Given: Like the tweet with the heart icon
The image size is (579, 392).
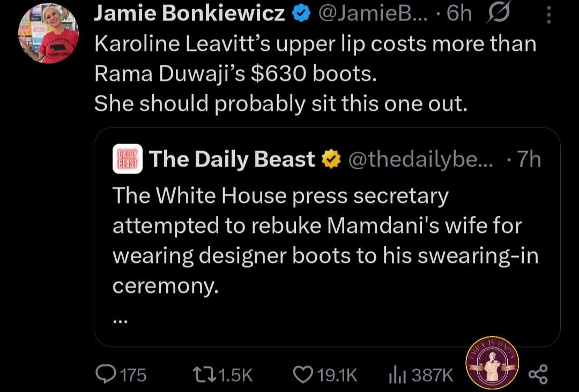Looking at the screenshot, I should 304,374.
